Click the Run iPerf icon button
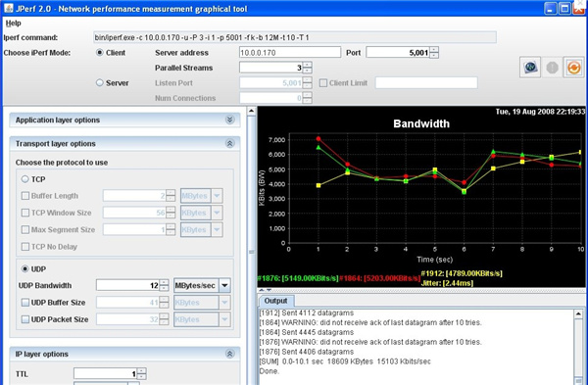588x385 pixels. (x=530, y=68)
